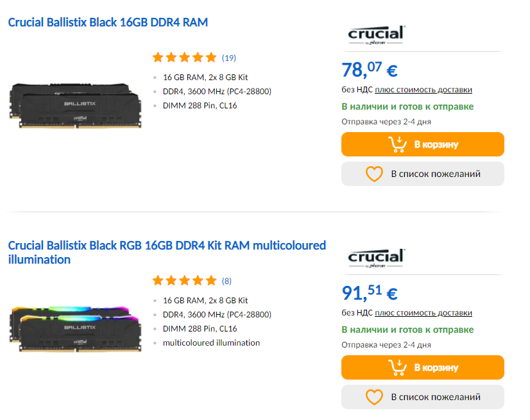Viewport: 530px width, 420px height.
Task: Open the (19) reviews count link
Action: [x=229, y=58]
